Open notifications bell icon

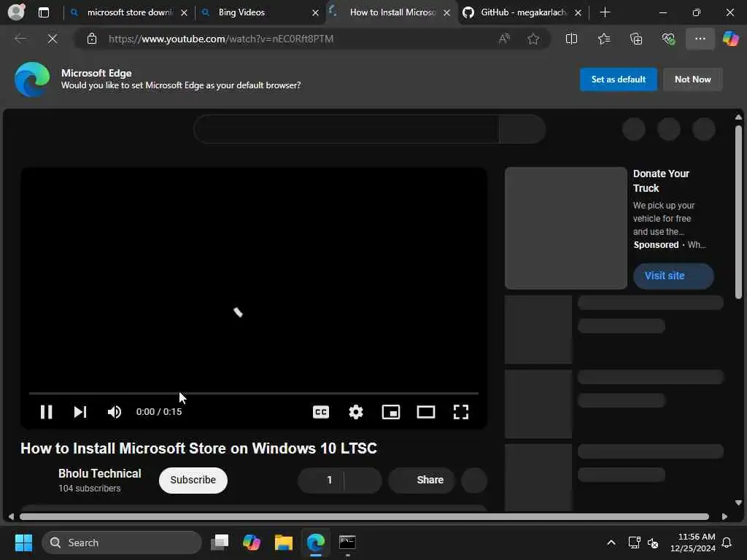pyautogui.click(x=727, y=542)
